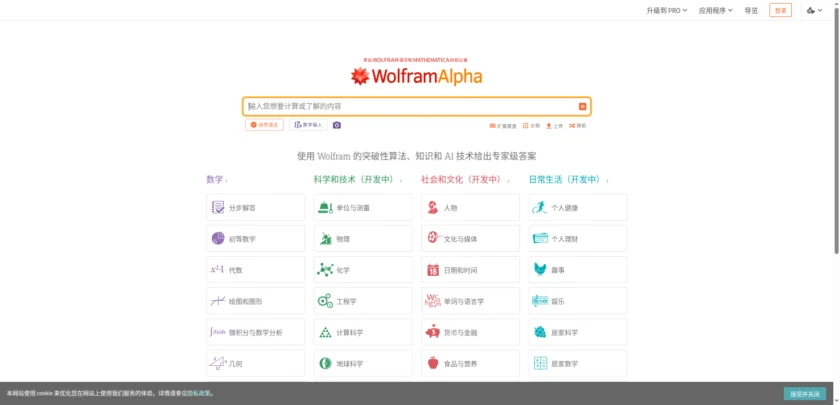Image resolution: width=840 pixels, height=405 pixels.
Task: Open 社会和文化（开发中）category heading
Action: pos(465,180)
